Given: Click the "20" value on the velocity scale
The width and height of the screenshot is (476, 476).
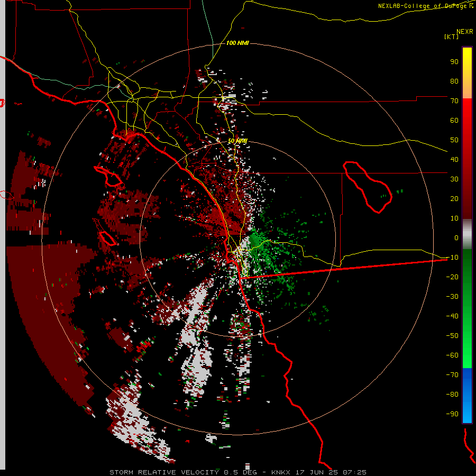Looking at the screenshot, I should point(454,199).
